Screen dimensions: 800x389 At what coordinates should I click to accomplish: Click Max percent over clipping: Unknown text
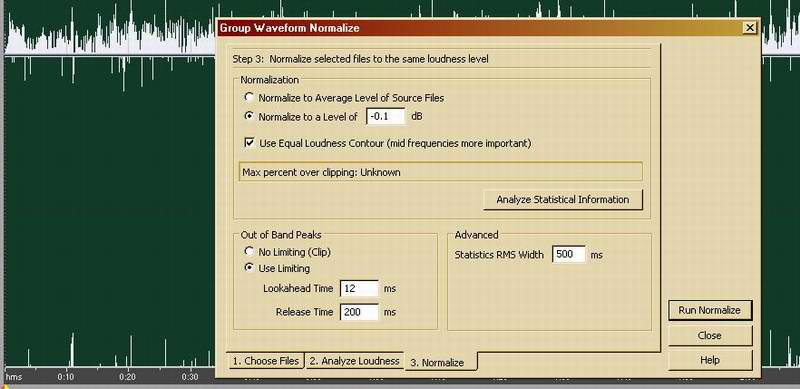321,172
